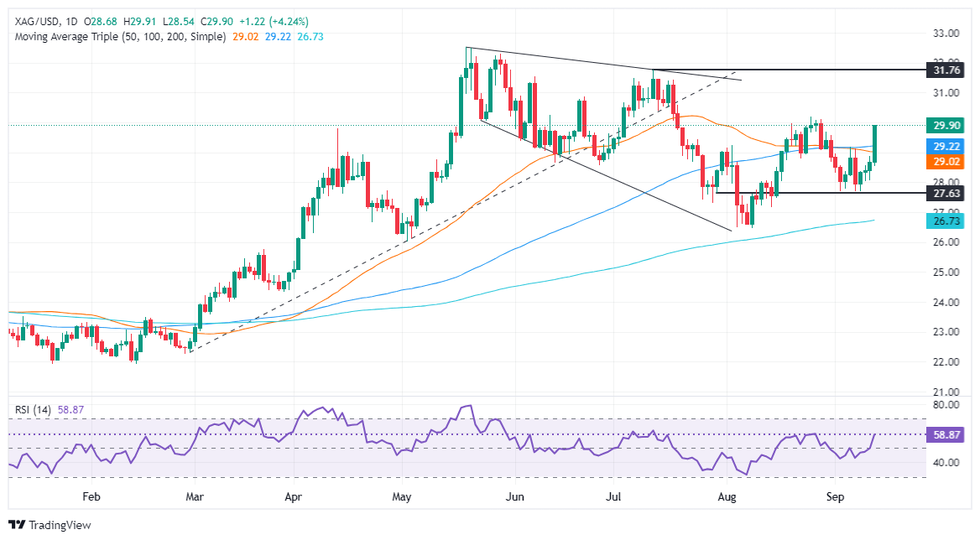The image size is (980, 540).
Task: Click the Sep date axis label
Action: click(835, 497)
